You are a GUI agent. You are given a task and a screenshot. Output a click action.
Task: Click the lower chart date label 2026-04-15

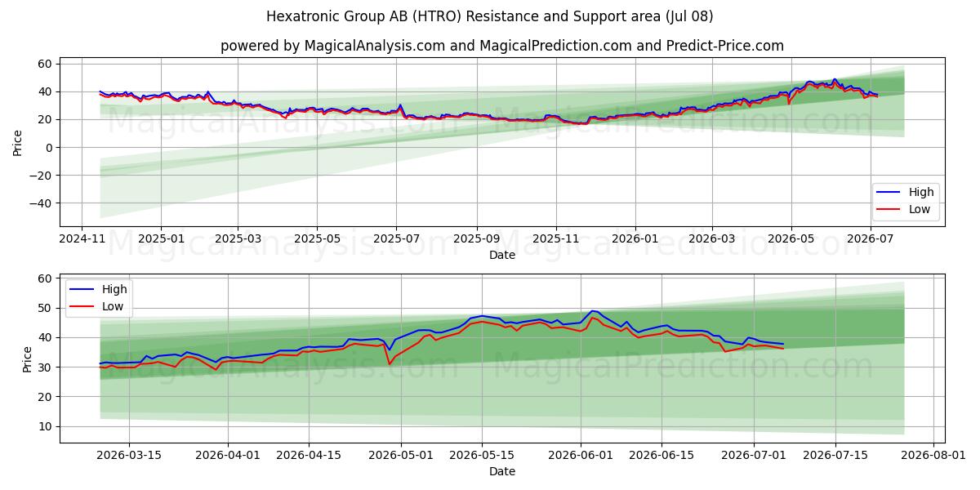[x=309, y=457]
